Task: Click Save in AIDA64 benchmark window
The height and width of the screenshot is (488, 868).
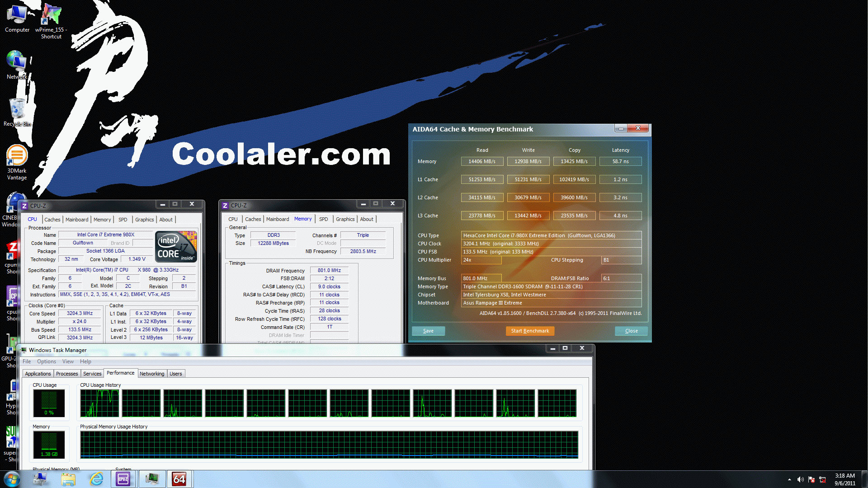Action: (428, 331)
